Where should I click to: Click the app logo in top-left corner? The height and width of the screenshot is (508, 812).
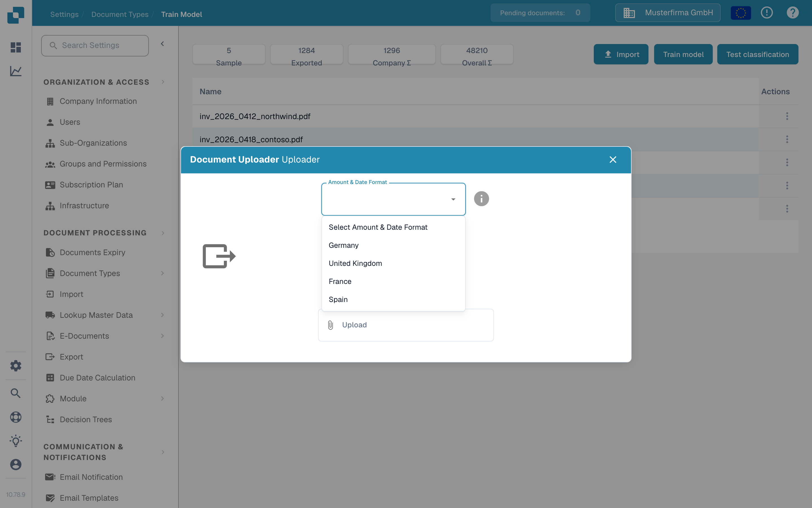(16, 15)
